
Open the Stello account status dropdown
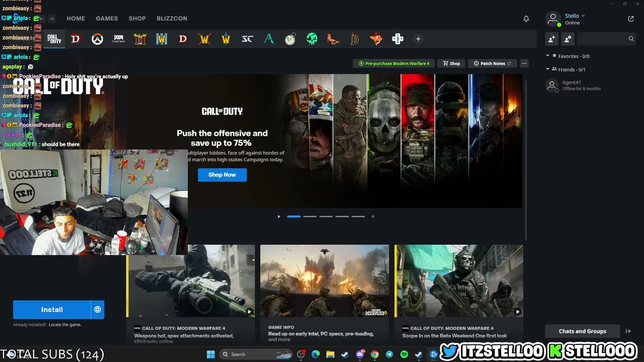(575, 16)
